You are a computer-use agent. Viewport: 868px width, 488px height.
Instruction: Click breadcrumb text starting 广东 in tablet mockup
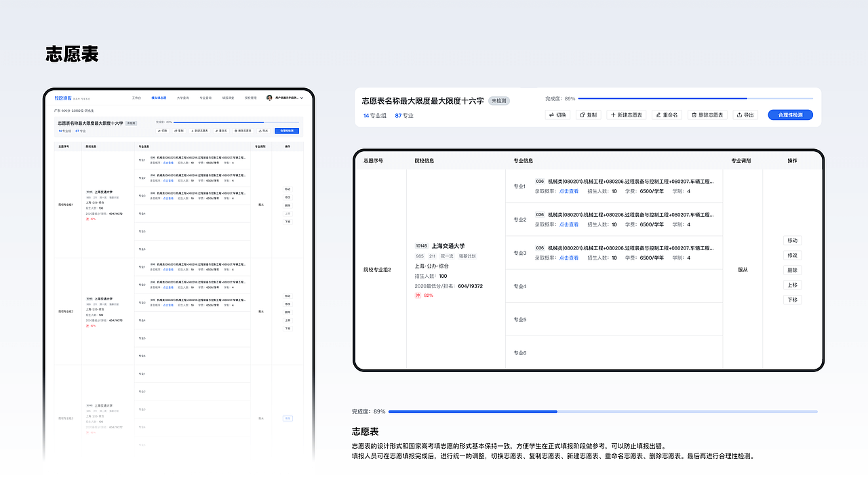[74, 110]
